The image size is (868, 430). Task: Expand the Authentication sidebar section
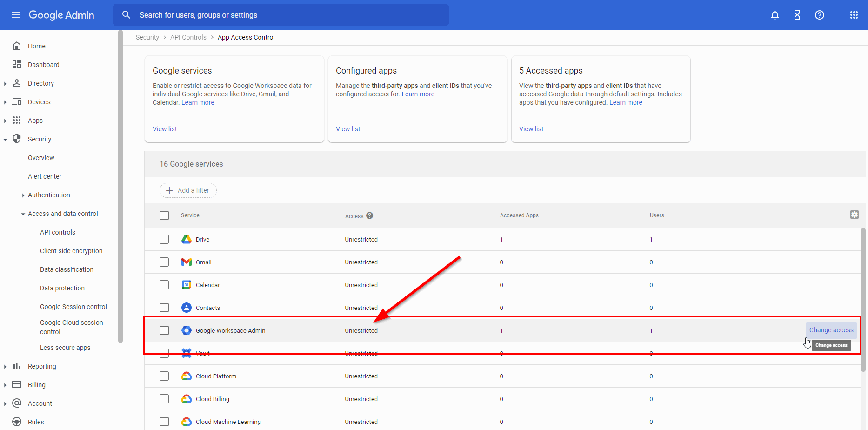(23, 195)
